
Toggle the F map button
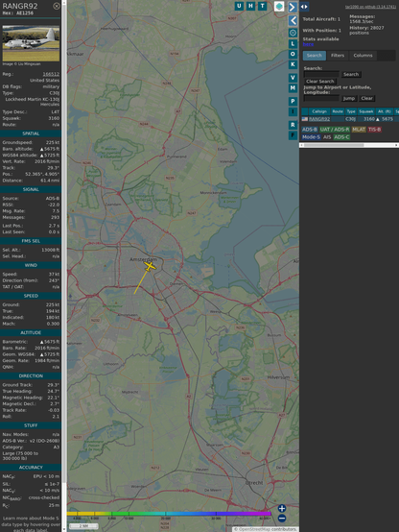tap(293, 135)
